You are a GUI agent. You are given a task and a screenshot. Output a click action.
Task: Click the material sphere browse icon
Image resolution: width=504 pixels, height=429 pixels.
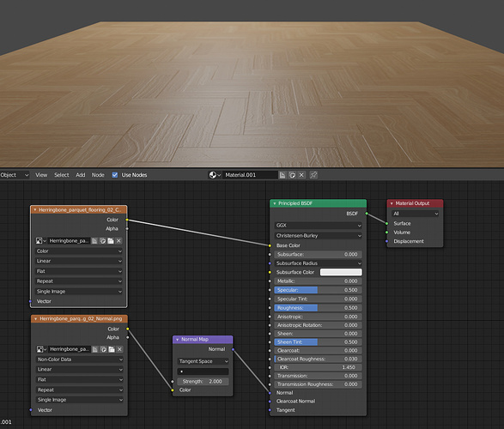tap(215, 175)
